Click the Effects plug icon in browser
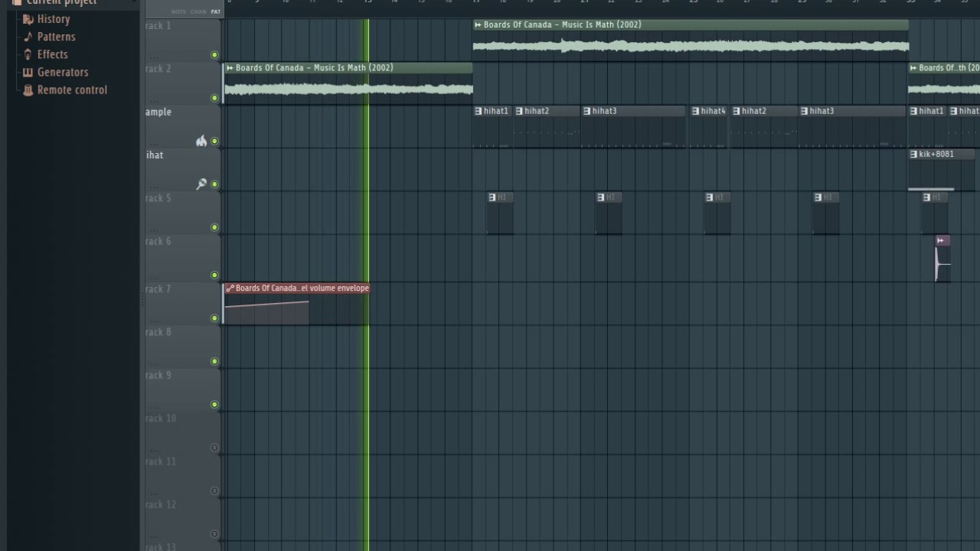 pyautogui.click(x=28, y=54)
